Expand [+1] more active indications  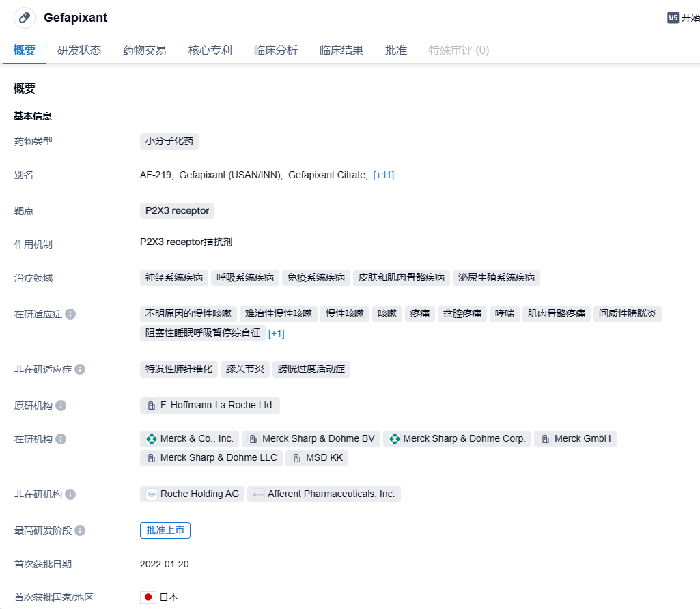(x=276, y=333)
